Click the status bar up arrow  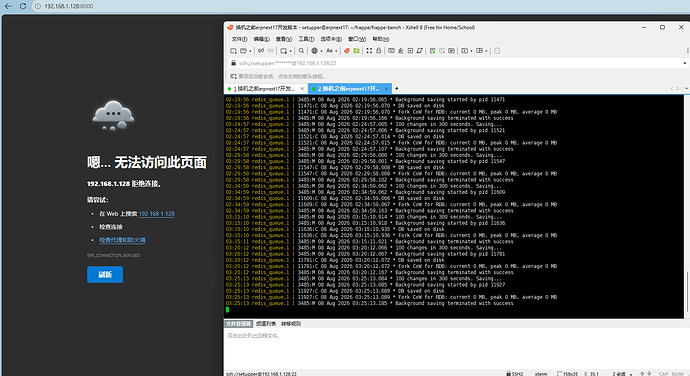click(x=642, y=374)
